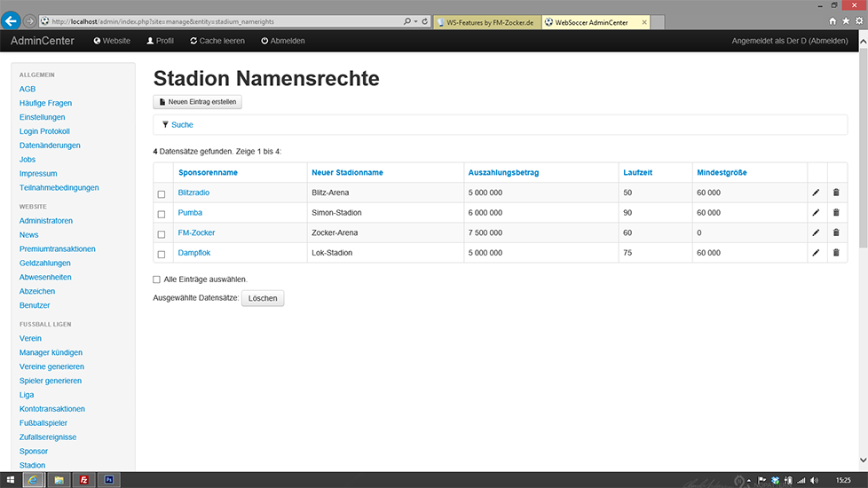This screenshot has width=868, height=488.
Task: Open the Cache leeren menu item
Action: tap(217, 41)
